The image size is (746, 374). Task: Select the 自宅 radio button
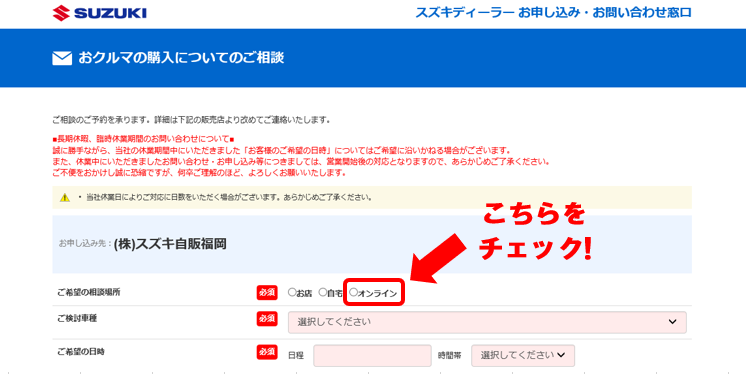point(323,292)
